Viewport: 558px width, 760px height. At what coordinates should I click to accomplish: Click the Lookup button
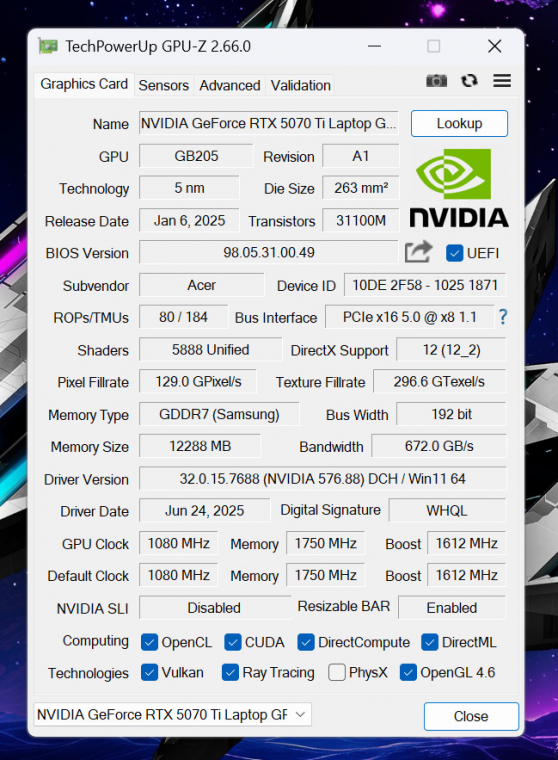click(459, 124)
